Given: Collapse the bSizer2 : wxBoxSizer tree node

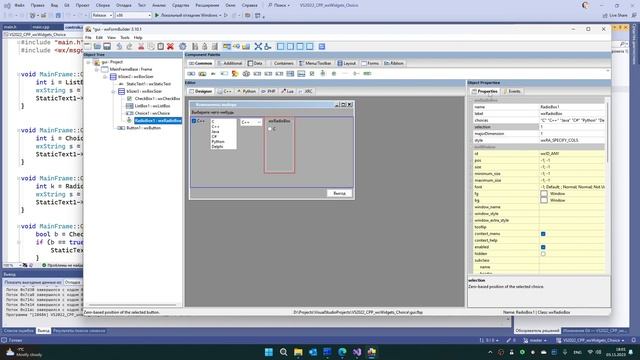Looking at the screenshot, I should [105, 77].
